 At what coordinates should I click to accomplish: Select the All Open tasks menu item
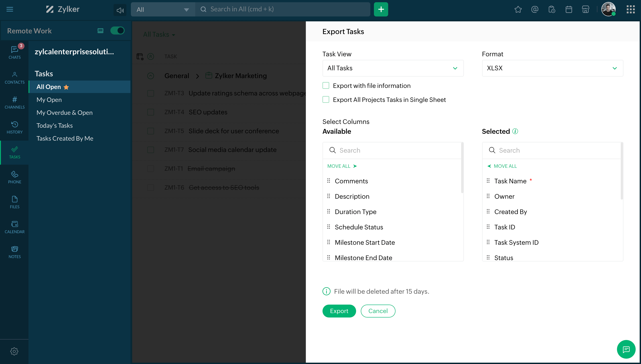(x=48, y=86)
